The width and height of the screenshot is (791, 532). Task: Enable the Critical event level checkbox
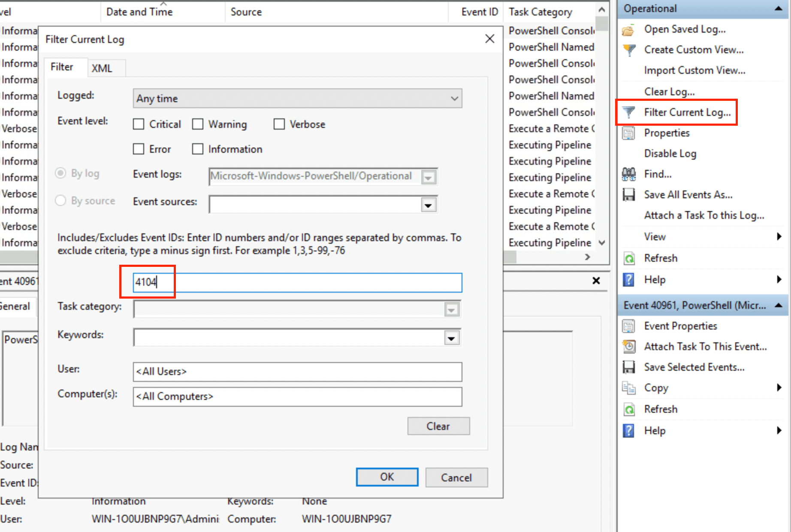[139, 124]
